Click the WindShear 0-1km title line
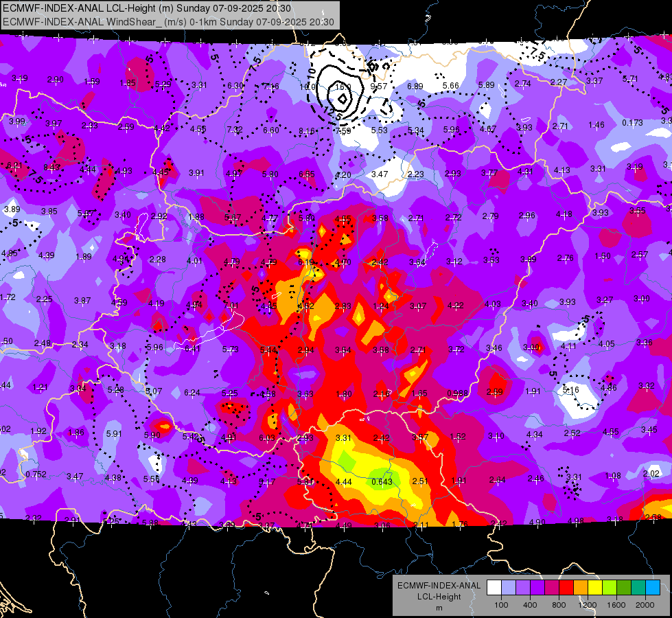Viewport: 672px width, 618px height. (x=168, y=22)
